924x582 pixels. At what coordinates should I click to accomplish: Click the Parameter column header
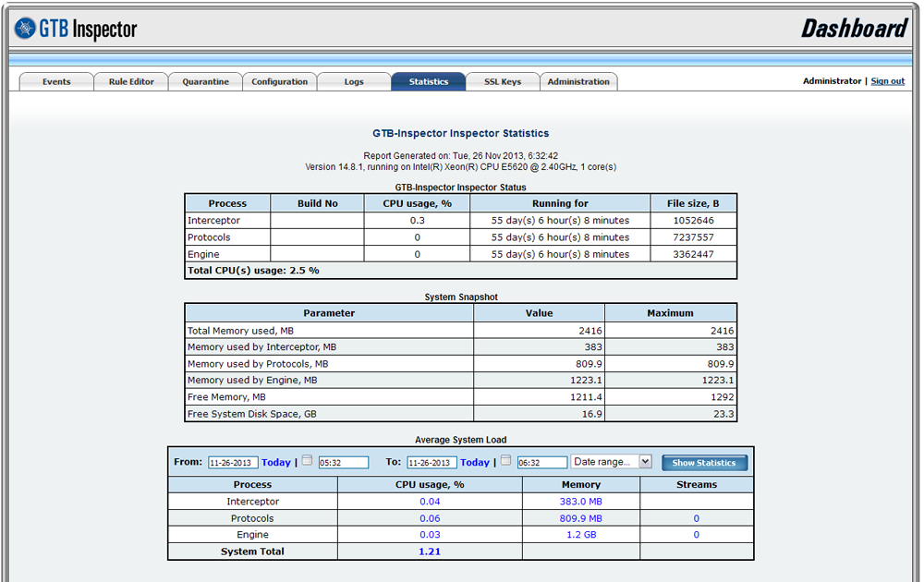tap(329, 313)
